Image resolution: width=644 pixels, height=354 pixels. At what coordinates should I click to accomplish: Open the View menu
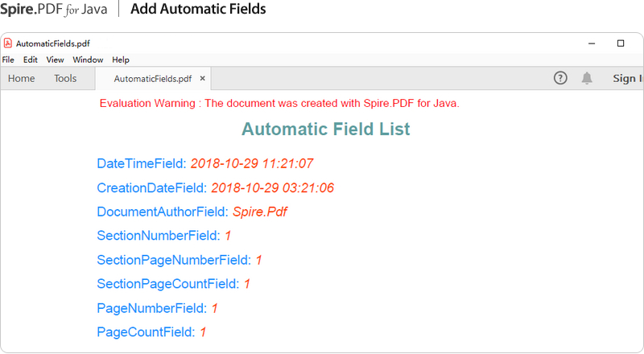tap(55, 60)
